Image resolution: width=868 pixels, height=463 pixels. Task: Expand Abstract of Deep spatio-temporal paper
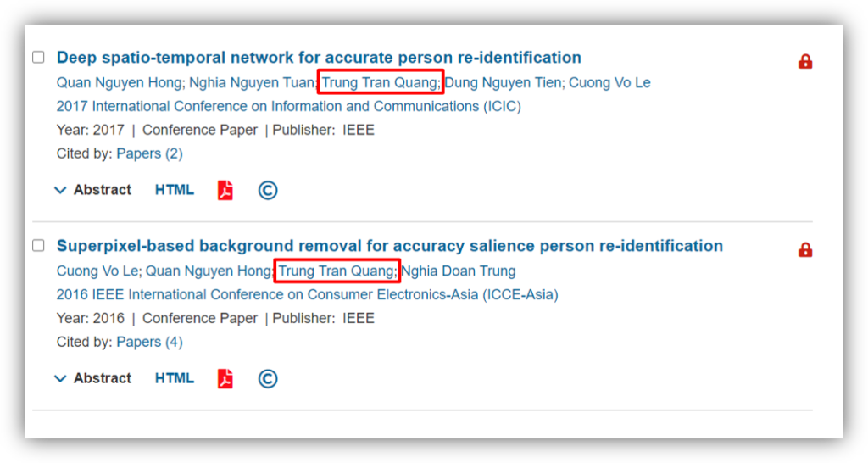pyautogui.click(x=93, y=190)
